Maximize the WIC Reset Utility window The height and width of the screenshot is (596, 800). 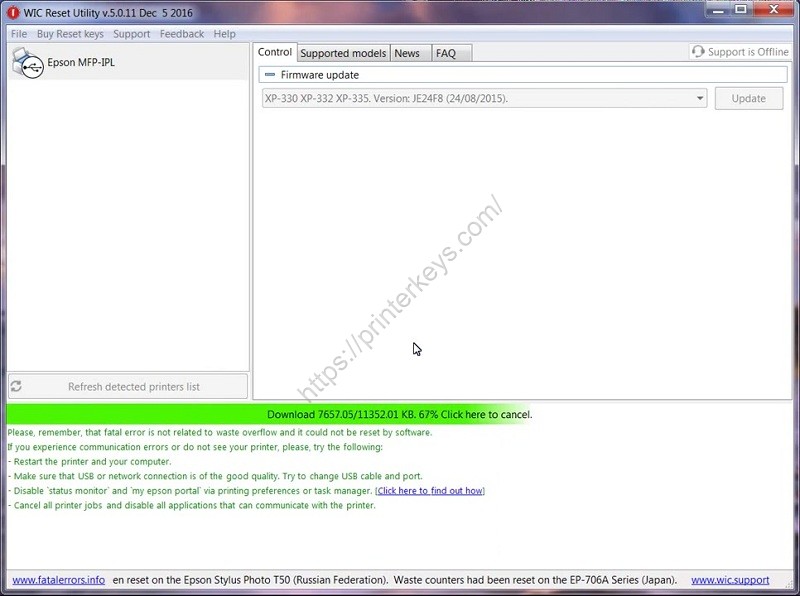click(741, 10)
